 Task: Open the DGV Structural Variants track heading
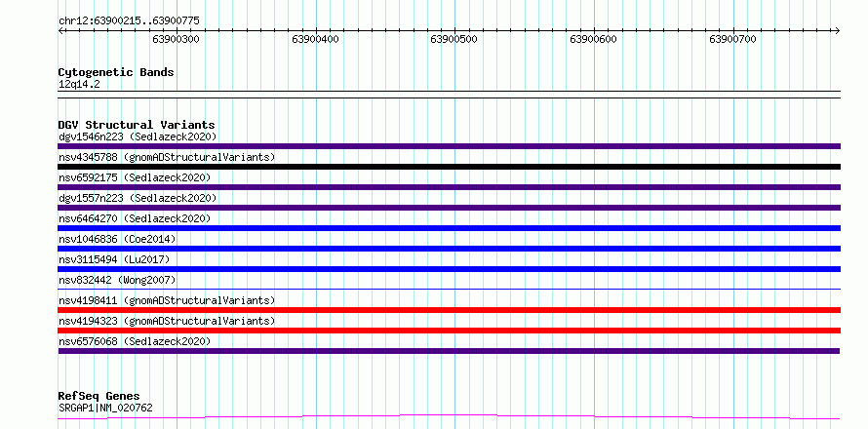click(x=137, y=125)
